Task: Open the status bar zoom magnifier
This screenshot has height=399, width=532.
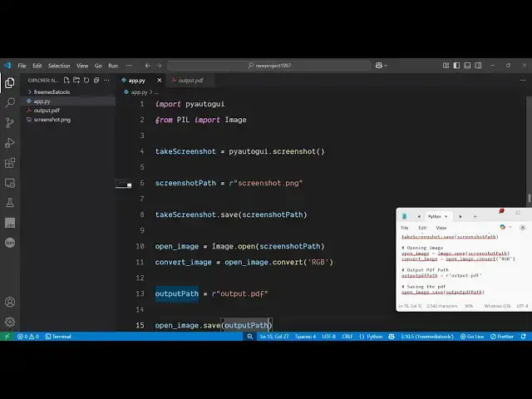Action: click(250, 336)
